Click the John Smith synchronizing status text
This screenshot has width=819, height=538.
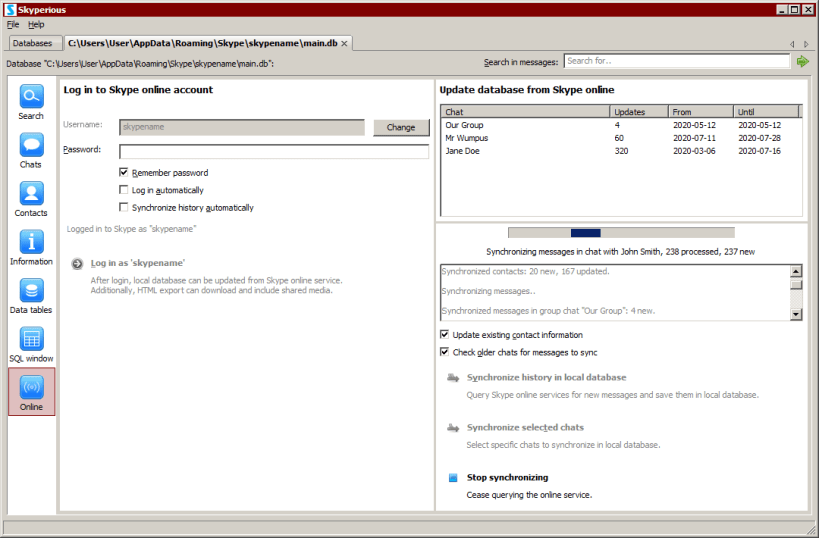(x=621, y=252)
